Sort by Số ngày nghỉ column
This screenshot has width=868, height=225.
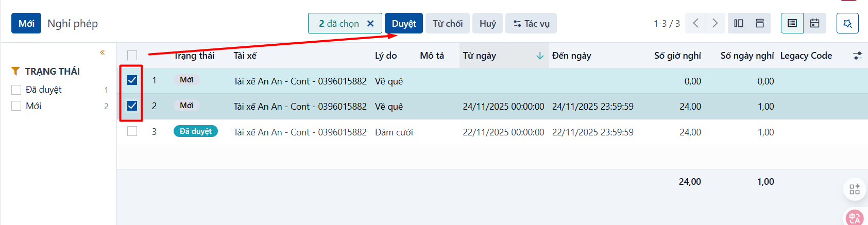pyautogui.click(x=747, y=56)
